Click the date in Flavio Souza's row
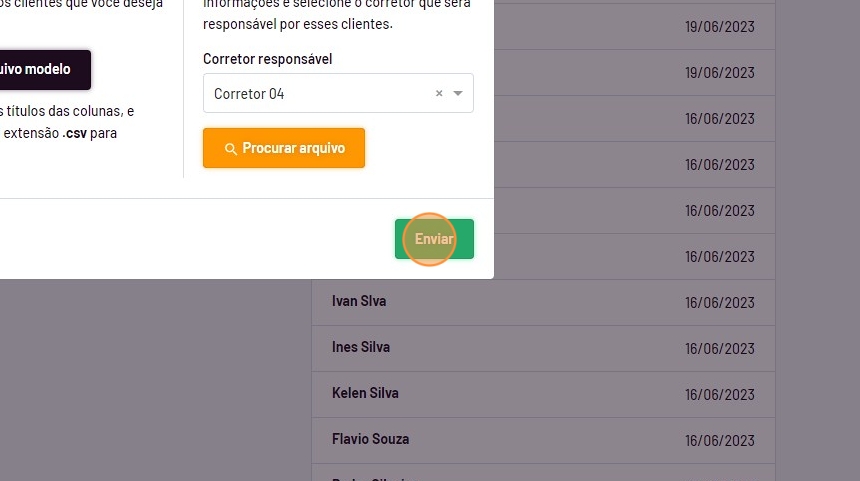The width and height of the screenshot is (860, 481). coord(719,441)
